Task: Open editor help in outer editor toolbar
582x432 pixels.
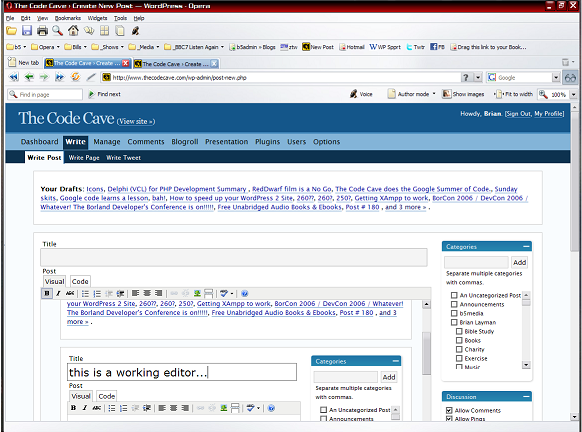Action: [245, 294]
